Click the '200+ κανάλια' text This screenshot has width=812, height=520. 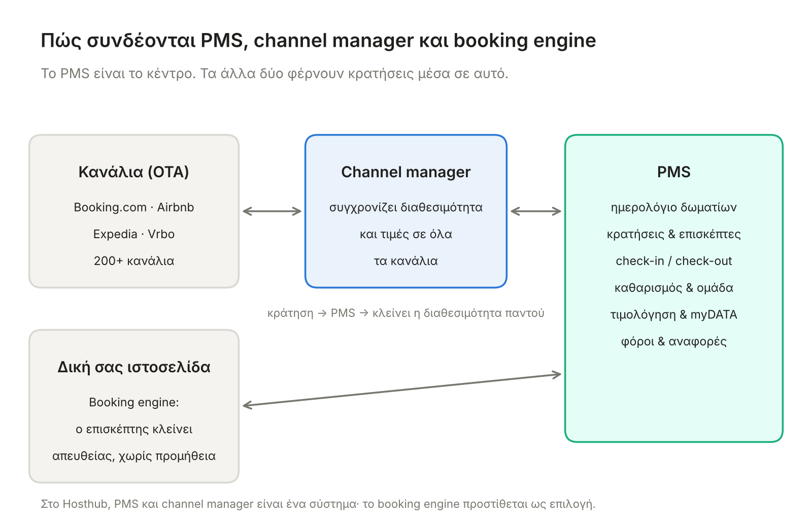tap(134, 261)
